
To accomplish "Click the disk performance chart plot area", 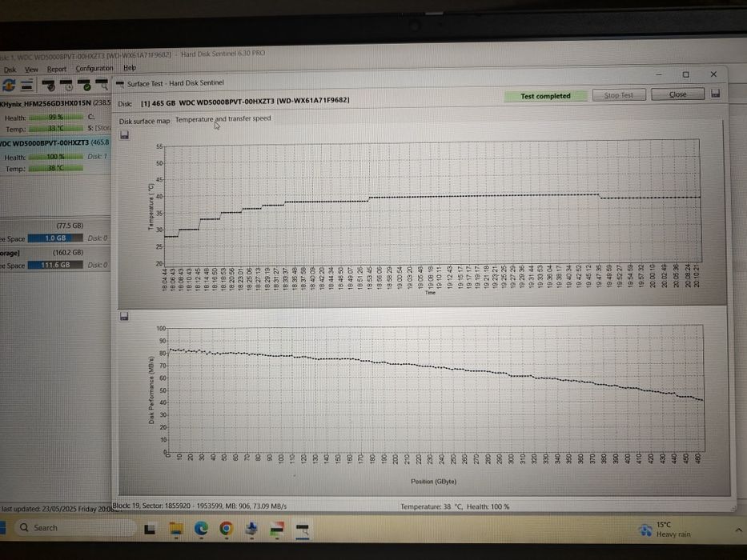I will click(x=435, y=389).
